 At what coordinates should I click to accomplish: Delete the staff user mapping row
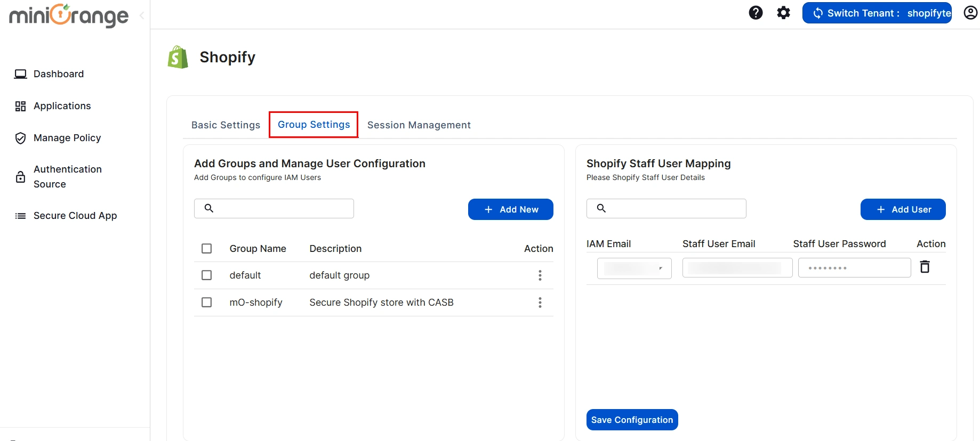(x=925, y=267)
